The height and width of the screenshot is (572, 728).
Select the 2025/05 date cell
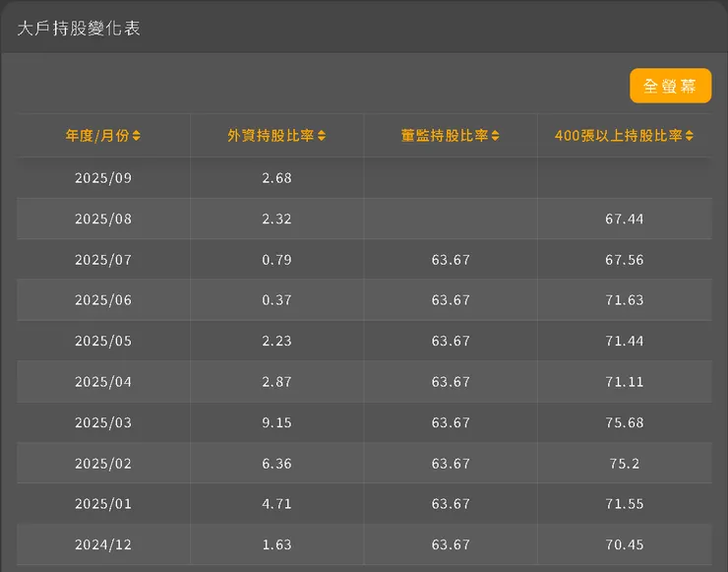tap(103, 341)
